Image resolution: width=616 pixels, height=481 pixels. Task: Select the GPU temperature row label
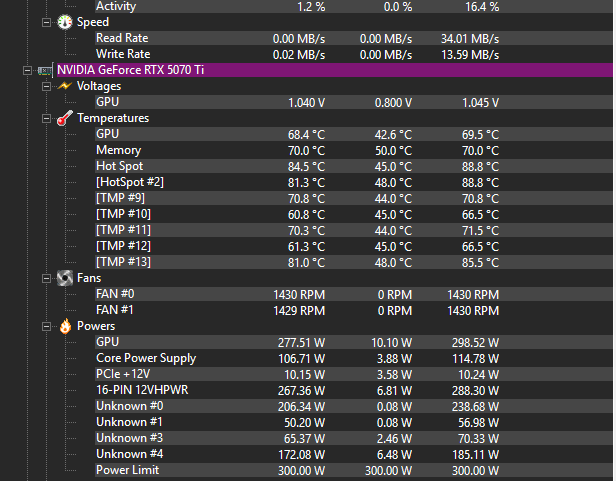[x=108, y=134]
